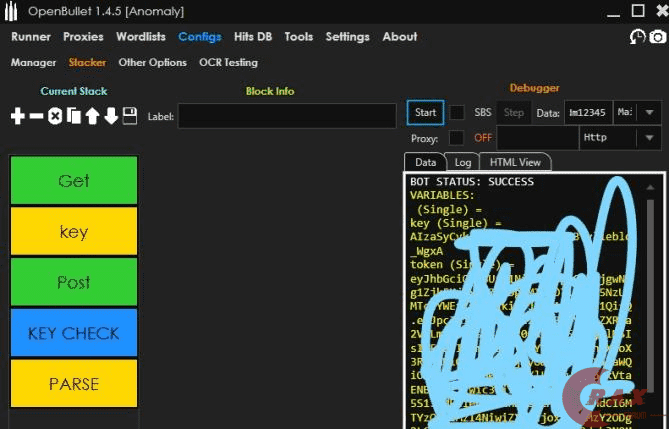Viewport: 669px width, 429px height.
Task: Click the plus icon to add a block
Action: [17, 116]
